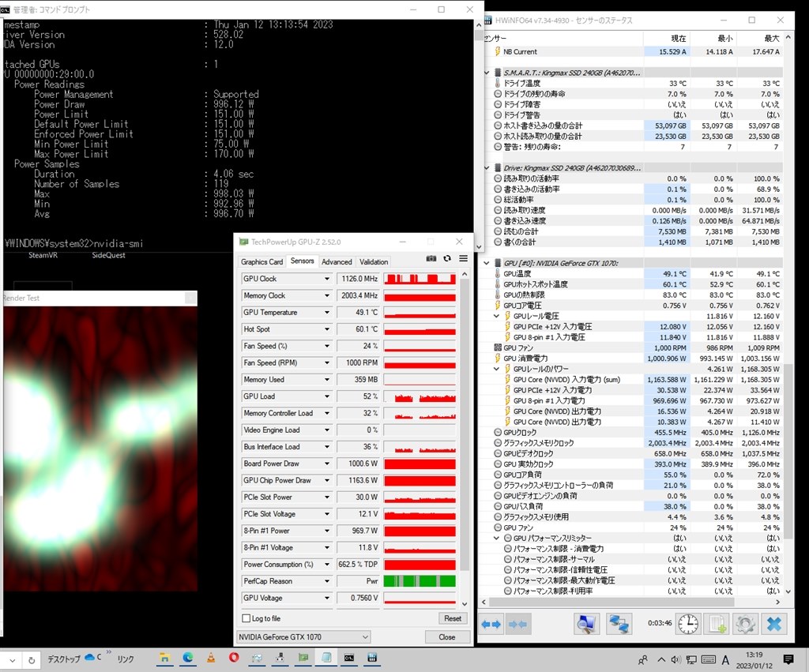
Task: Open VLC media player from the taskbar
Action: 210,658
